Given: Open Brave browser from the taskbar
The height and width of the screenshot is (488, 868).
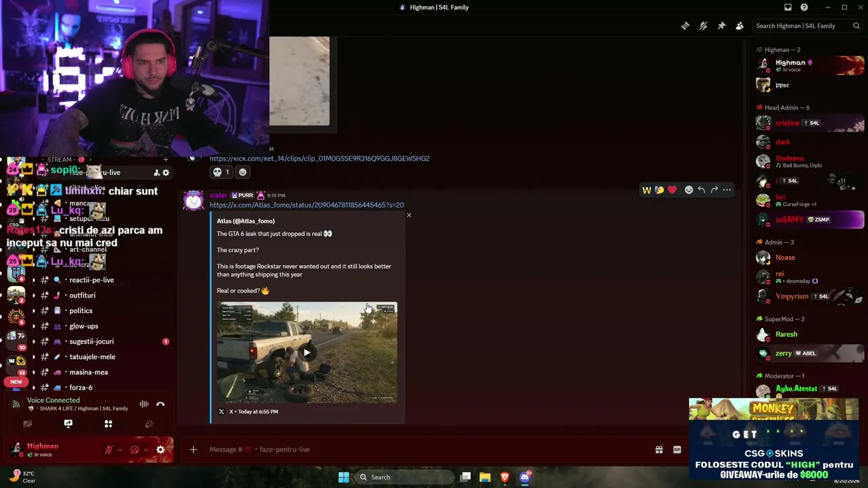Looking at the screenshot, I should (x=505, y=477).
